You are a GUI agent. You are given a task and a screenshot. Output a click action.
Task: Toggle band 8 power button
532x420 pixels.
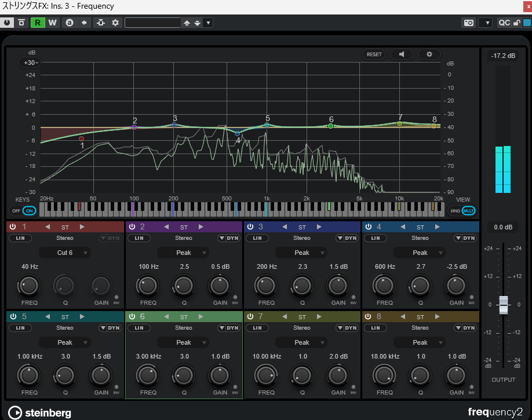coord(368,316)
